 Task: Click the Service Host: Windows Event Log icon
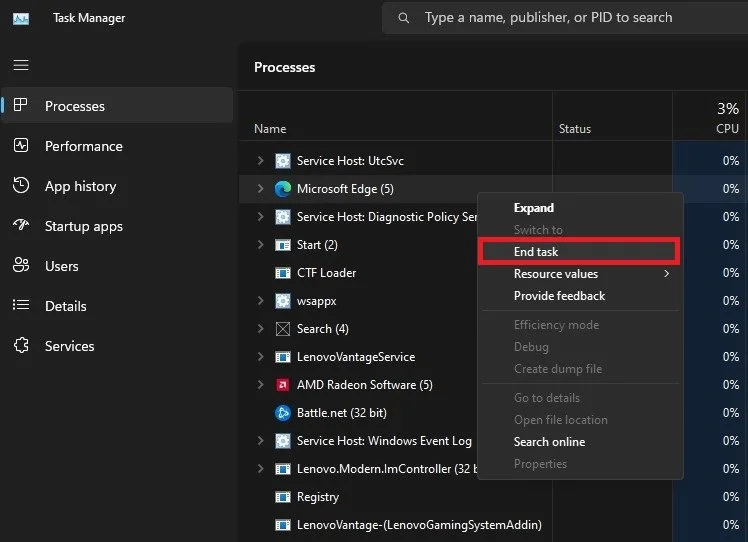[x=283, y=441]
